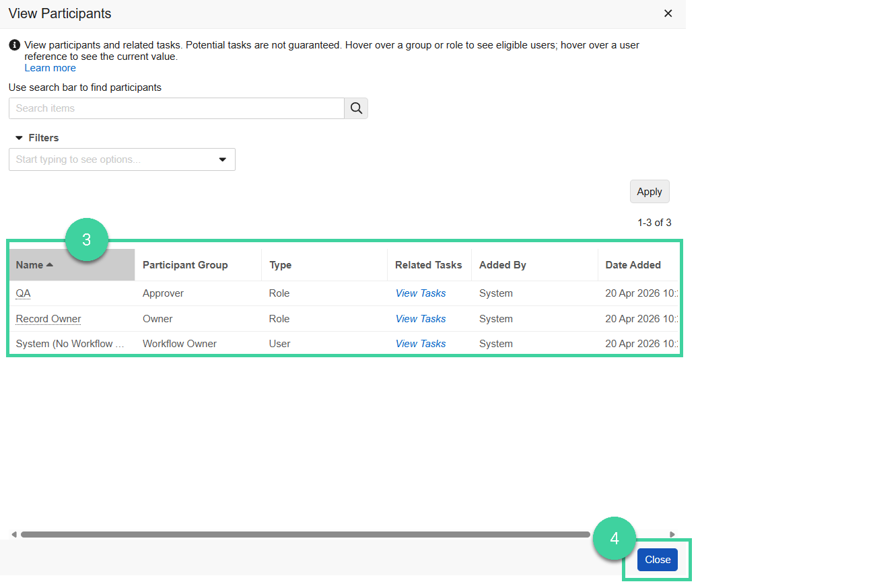Click the Related Tasks column header
Image resolution: width=875 pixels, height=588 pixels.
(428, 265)
